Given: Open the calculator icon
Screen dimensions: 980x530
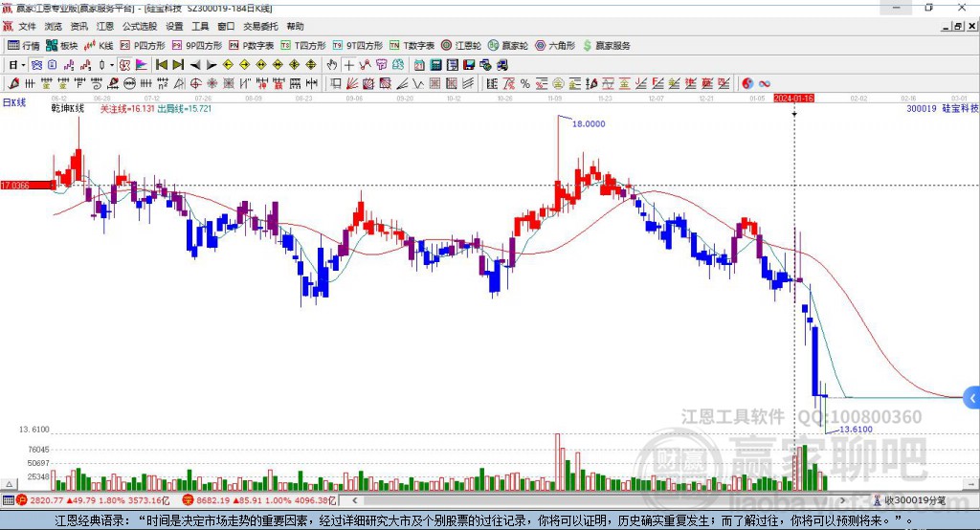Looking at the screenshot, I should pyautogui.click(x=436, y=65).
